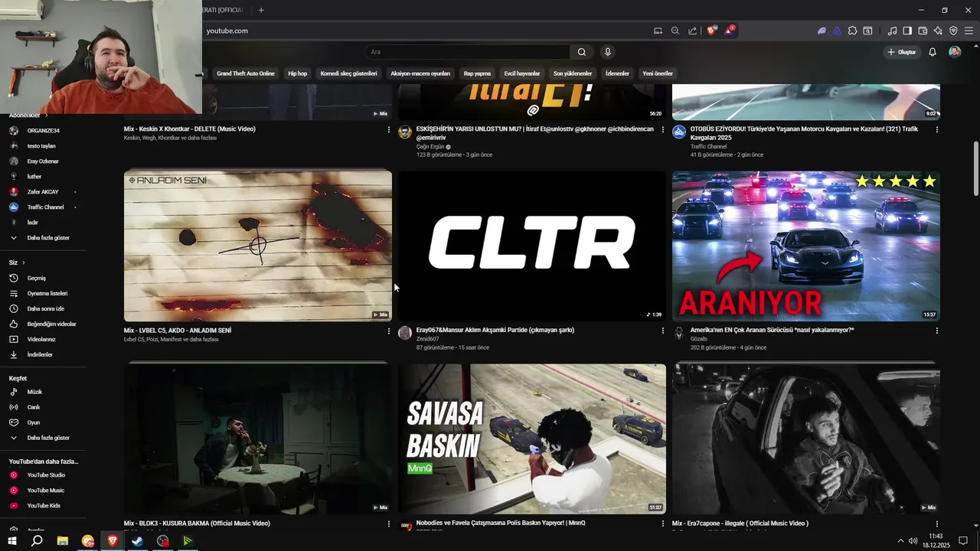Open options menu for Eray067&Mansur video
980x551 pixels.
[663, 331]
